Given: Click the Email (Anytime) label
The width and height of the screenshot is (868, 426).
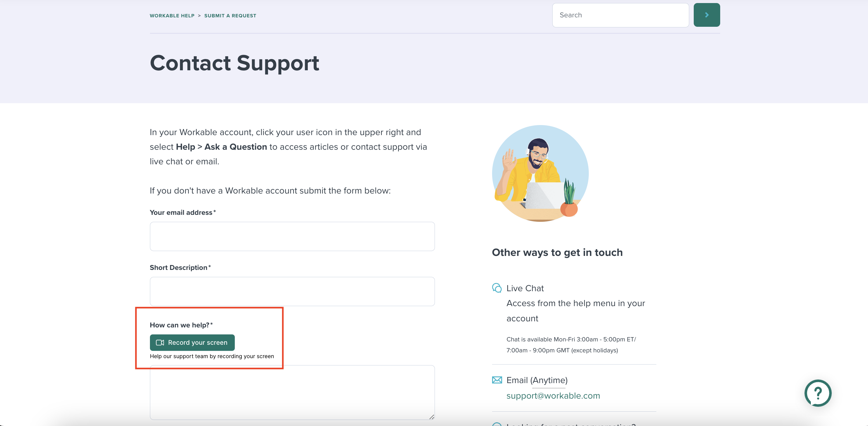Looking at the screenshot, I should pos(537,380).
